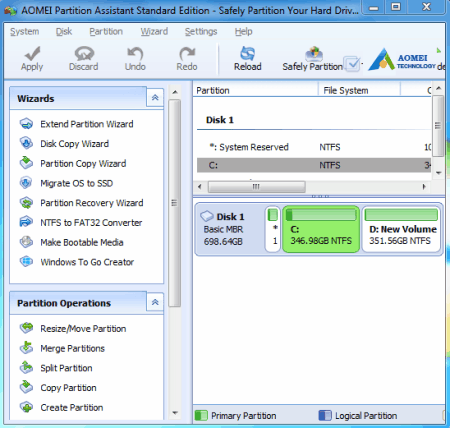The height and width of the screenshot is (428, 450).
Task: Click the C: partition usage bar
Action: [321, 215]
